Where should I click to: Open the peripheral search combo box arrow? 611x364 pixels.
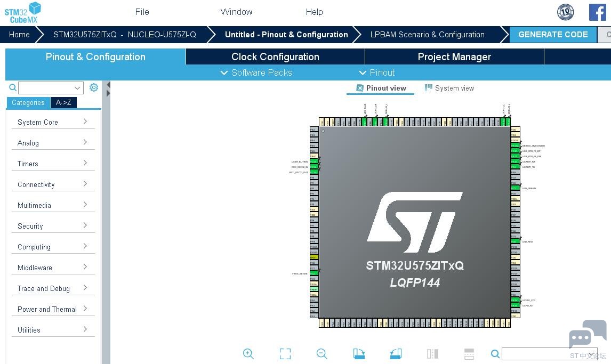pos(77,88)
